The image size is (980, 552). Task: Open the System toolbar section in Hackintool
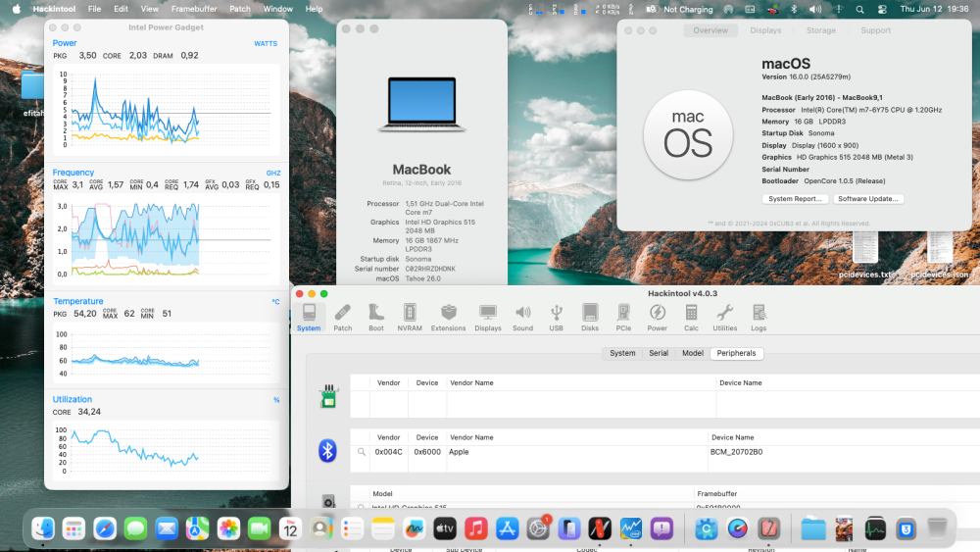[x=309, y=317]
